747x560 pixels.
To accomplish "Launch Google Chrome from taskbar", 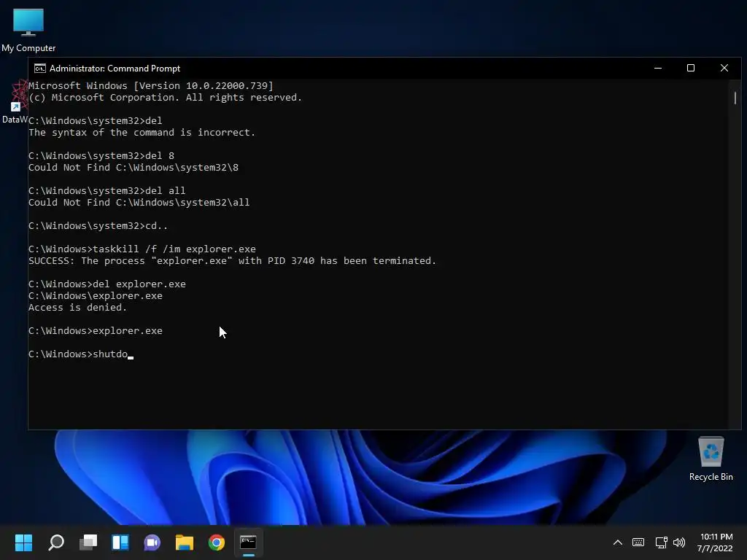I will tap(216, 542).
